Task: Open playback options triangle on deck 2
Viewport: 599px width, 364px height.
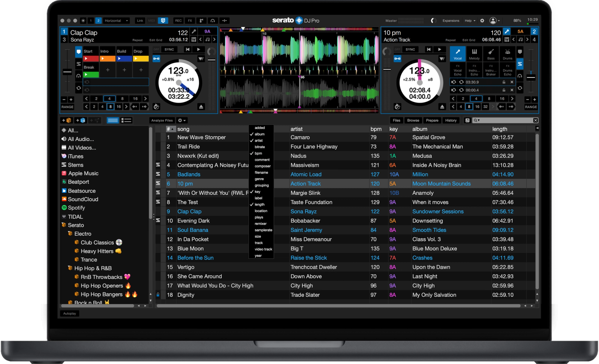Action: point(442,59)
